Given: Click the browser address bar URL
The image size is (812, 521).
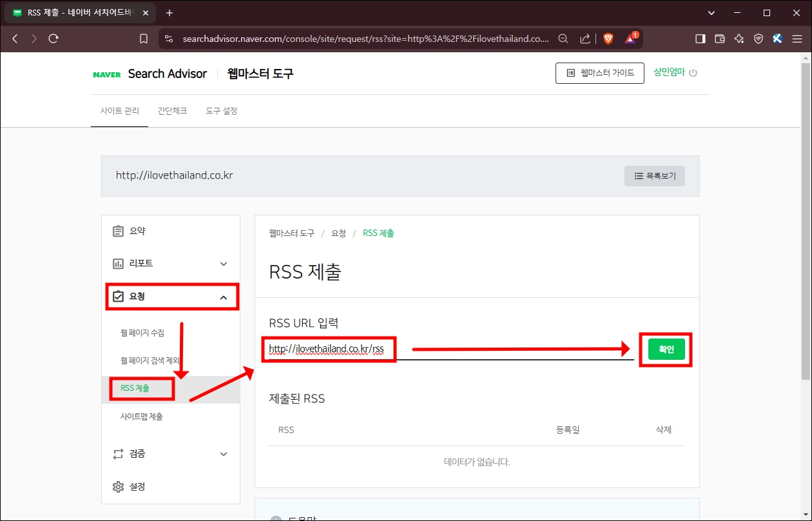Looking at the screenshot, I should (x=366, y=39).
